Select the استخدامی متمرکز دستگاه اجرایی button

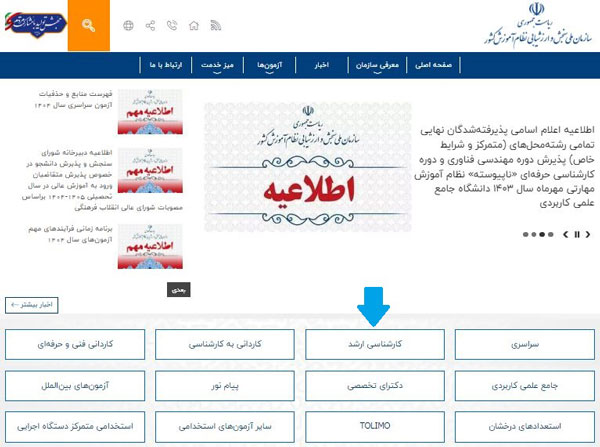pyautogui.click(x=75, y=427)
